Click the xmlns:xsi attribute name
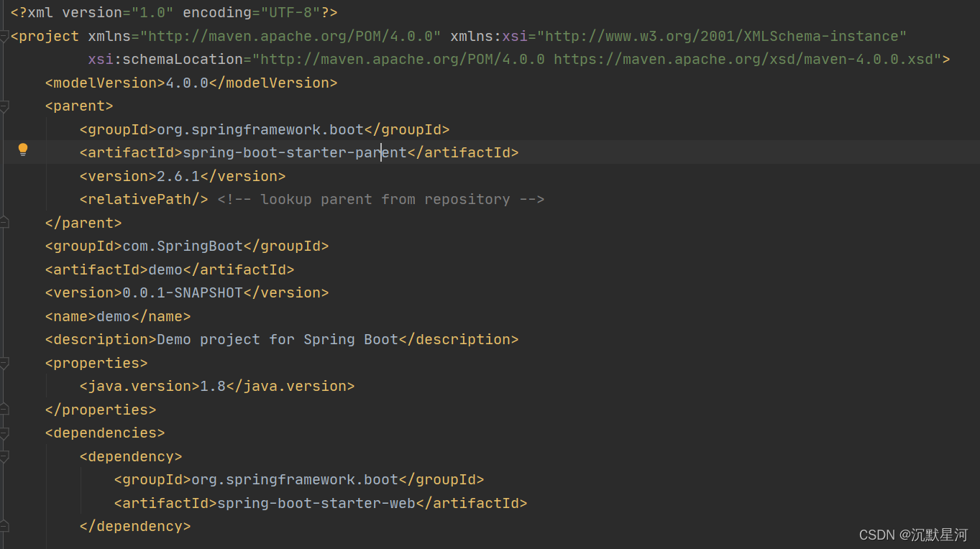 489,36
